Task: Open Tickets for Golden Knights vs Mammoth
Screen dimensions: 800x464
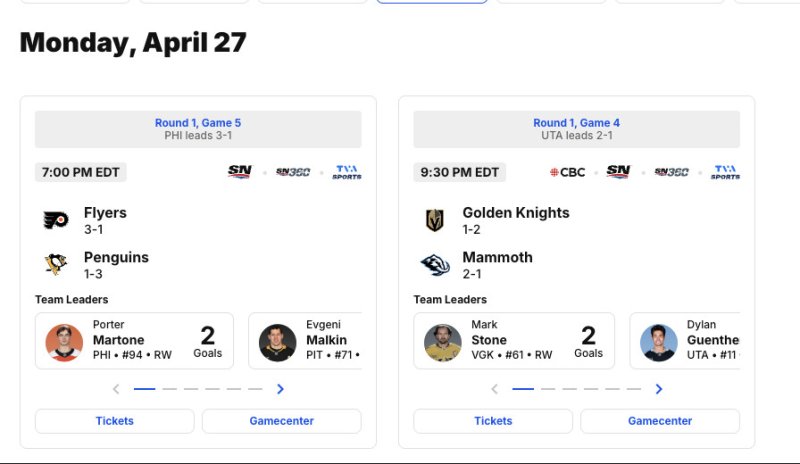Action: tap(493, 421)
